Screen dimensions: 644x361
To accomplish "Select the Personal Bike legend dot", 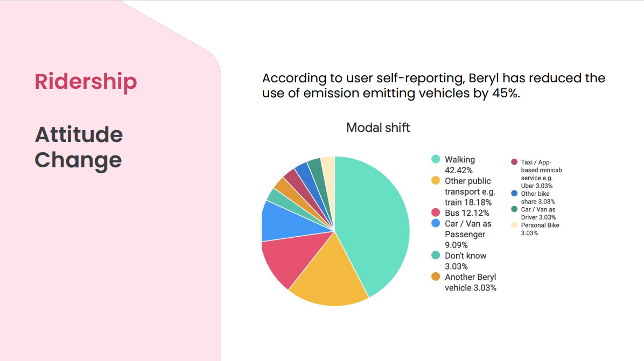I will click(514, 225).
